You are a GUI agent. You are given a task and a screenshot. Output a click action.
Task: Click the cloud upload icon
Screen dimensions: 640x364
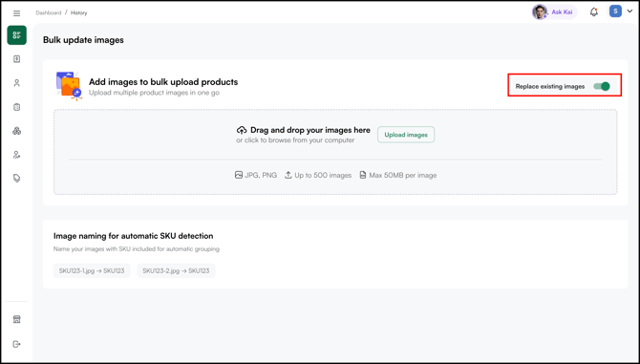(x=242, y=130)
